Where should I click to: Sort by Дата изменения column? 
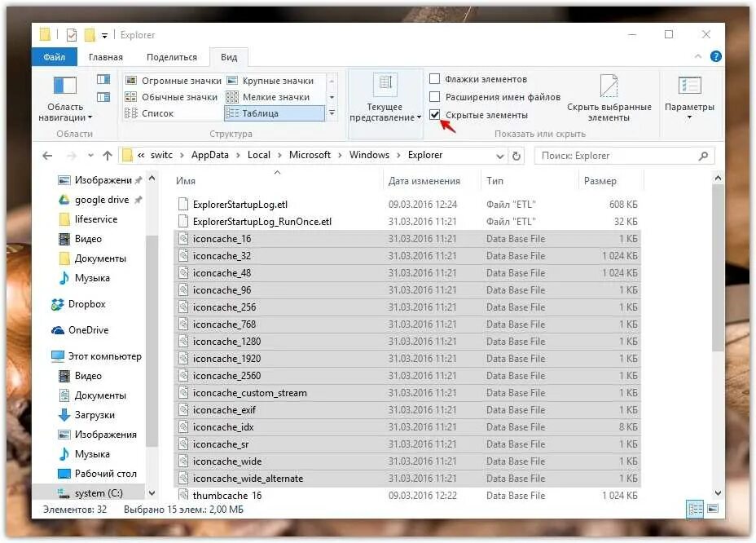[433, 180]
